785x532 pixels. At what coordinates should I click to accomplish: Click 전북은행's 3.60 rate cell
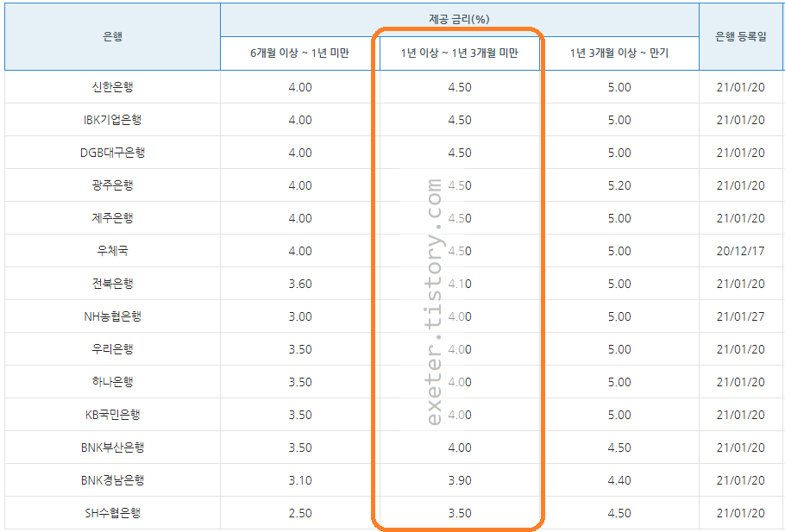pyautogui.click(x=300, y=284)
